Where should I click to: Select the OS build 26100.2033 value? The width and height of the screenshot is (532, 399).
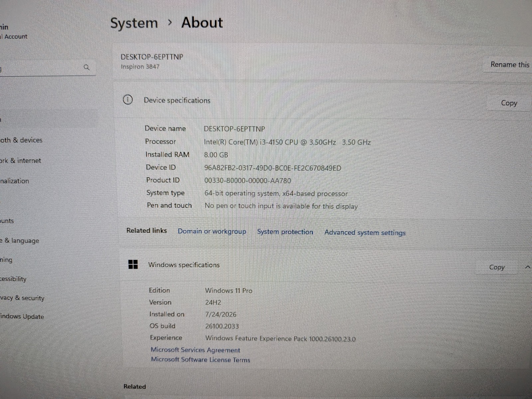[222, 326]
